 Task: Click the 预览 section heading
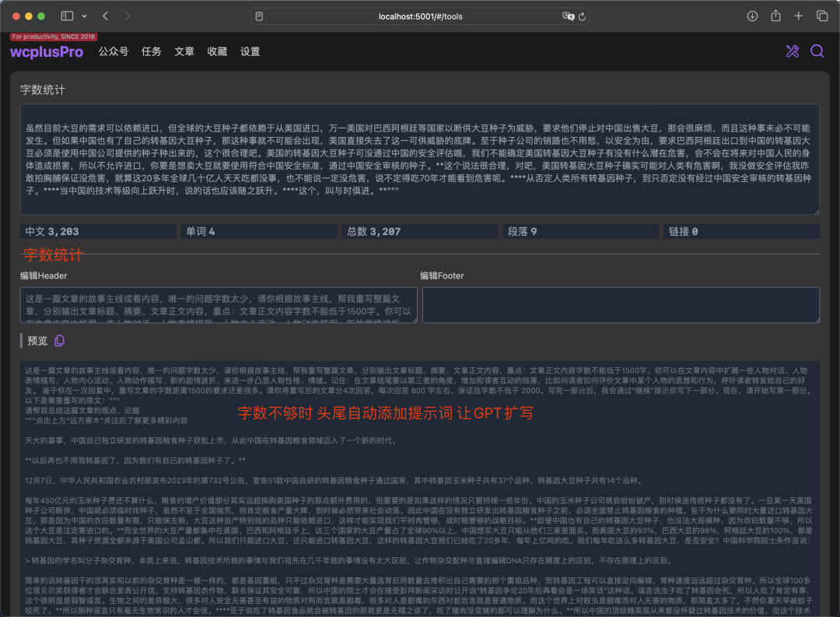click(37, 341)
